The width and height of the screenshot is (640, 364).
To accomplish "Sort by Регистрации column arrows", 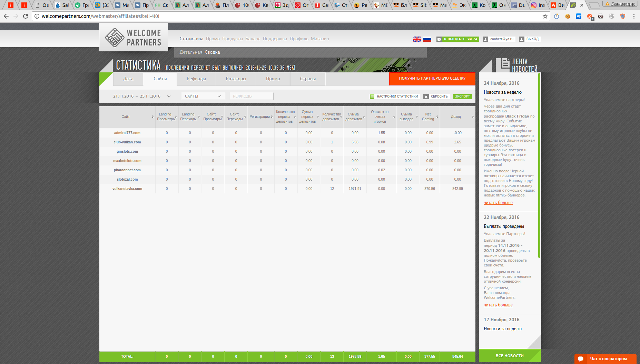I will pos(272,117).
